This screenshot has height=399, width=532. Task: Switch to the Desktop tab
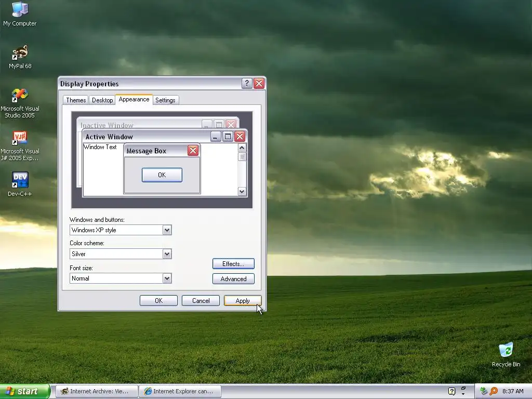click(x=102, y=100)
